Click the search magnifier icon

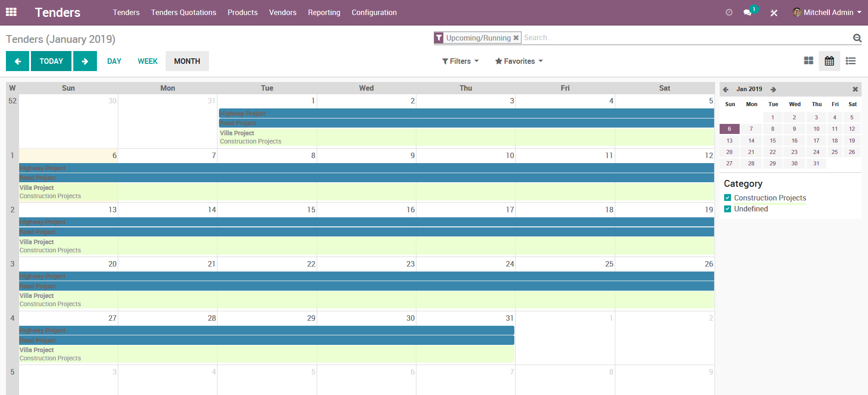click(857, 38)
